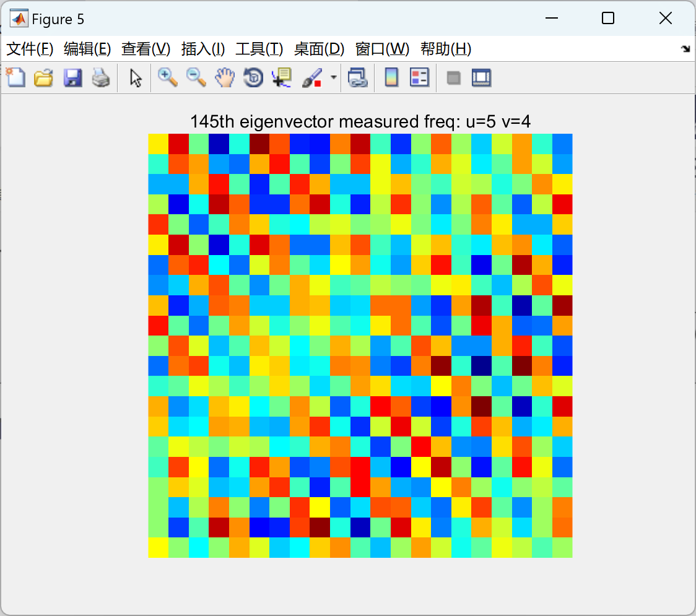This screenshot has width=696, height=616.
Task: Close the Figure 5 window
Action: coord(666,18)
